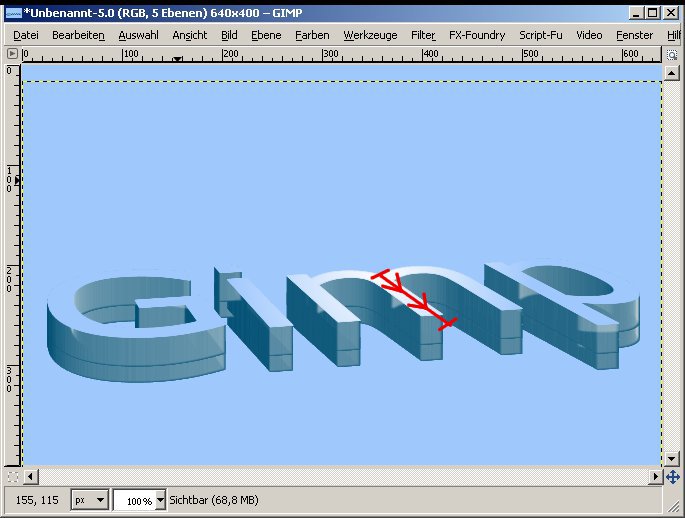
Task: Open the Ebene menu
Action: pos(266,35)
